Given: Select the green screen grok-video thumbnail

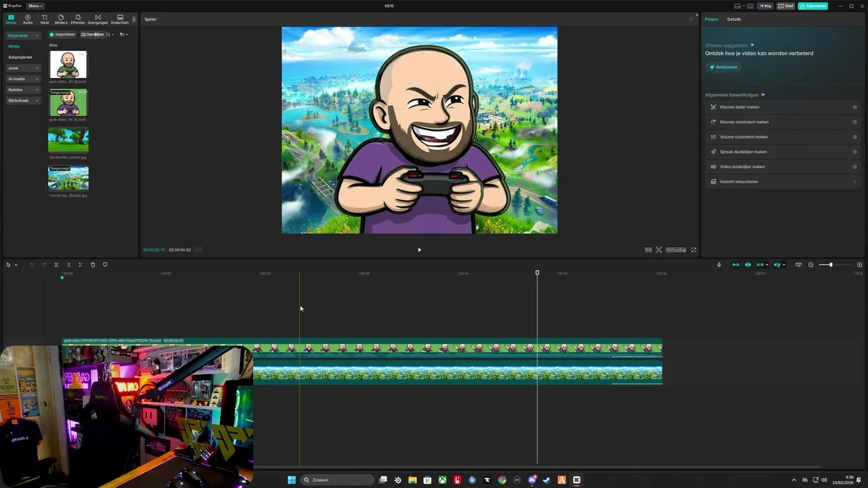Looking at the screenshot, I should 68,103.
